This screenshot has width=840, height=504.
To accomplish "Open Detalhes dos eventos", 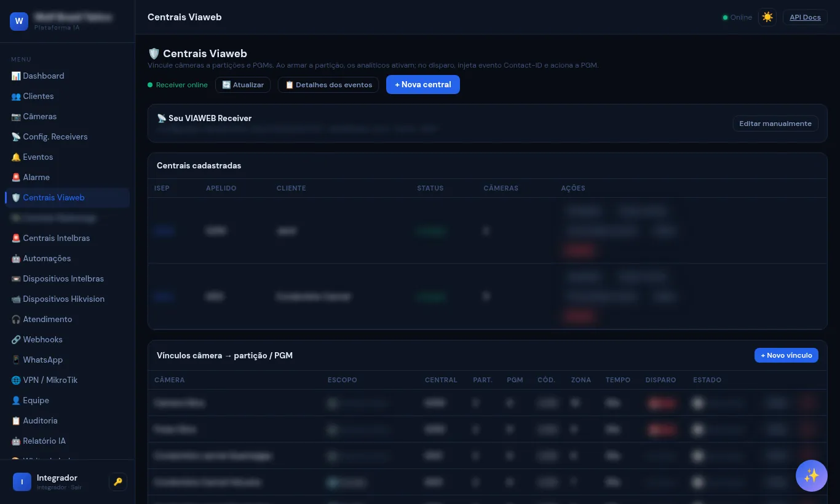I will coord(328,85).
